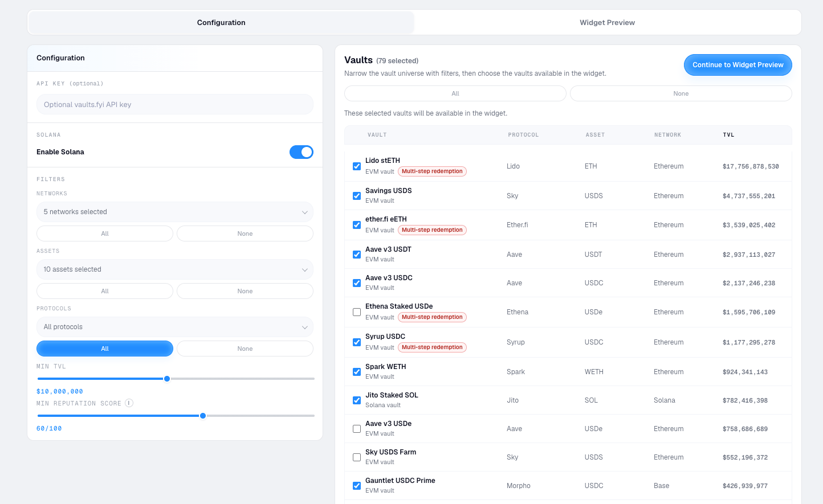Click Multi-step redemption badge on ether.fi eETH
The image size is (823, 504).
pyautogui.click(x=432, y=230)
